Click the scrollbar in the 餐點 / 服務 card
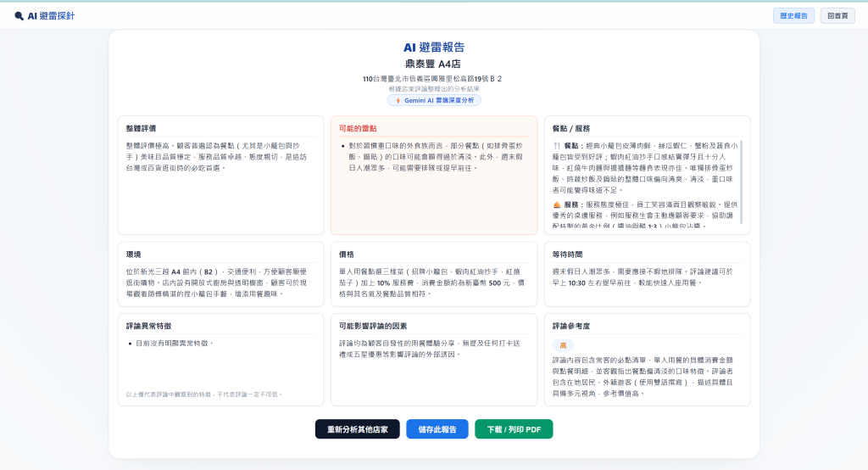This screenshot has height=470, width=868. [741, 182]
